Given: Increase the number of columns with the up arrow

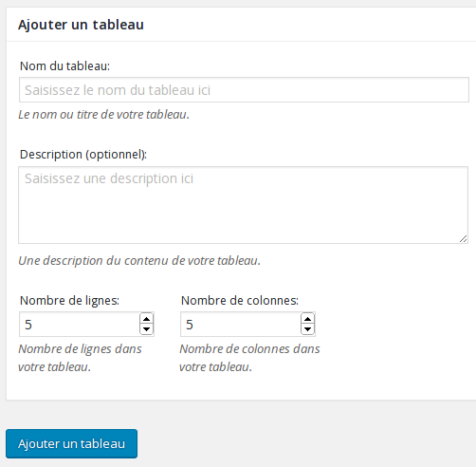Looking at the screenshot, I should click(307, 319).
